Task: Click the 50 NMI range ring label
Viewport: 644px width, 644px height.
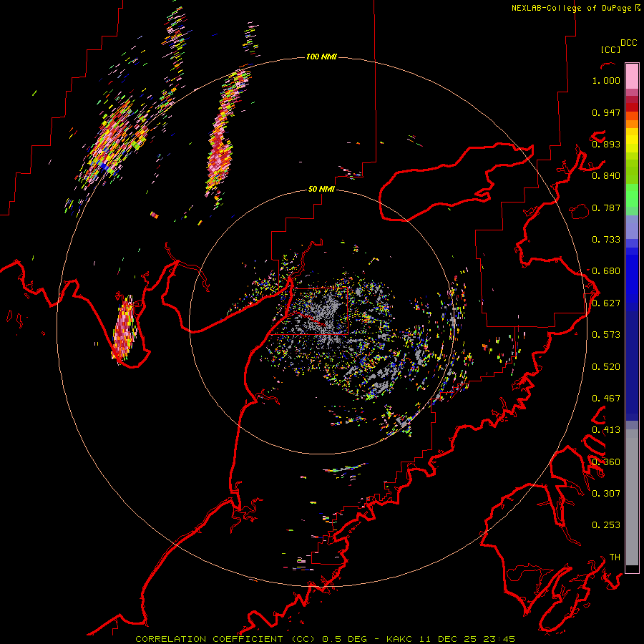Action: 321,190
